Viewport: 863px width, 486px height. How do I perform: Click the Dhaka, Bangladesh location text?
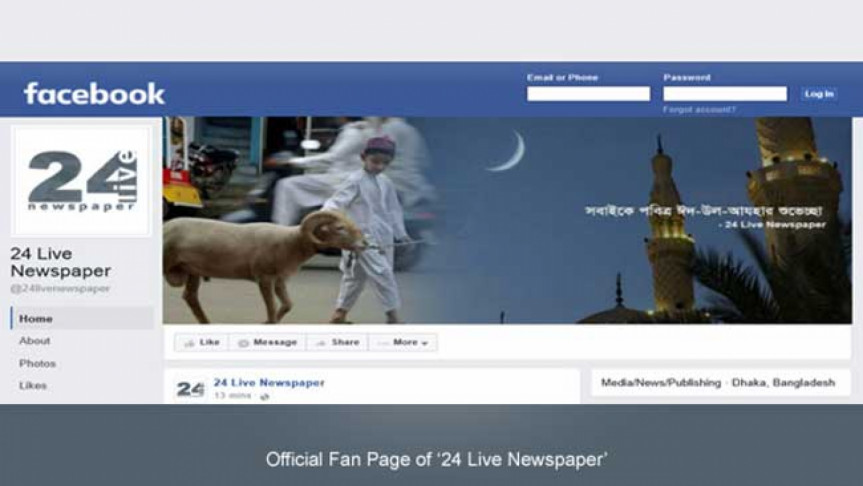[783, 383]
